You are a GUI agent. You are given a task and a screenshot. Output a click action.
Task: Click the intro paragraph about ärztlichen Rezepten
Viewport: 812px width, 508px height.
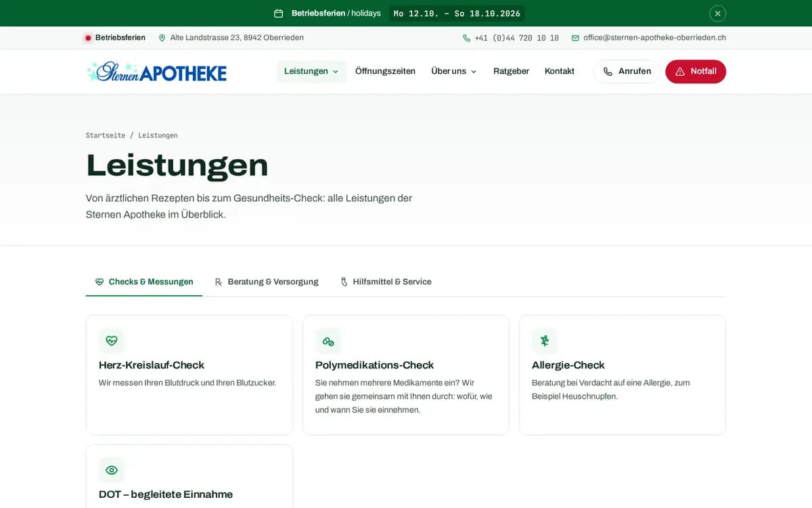pyautogui.click(x=249, y=206)
